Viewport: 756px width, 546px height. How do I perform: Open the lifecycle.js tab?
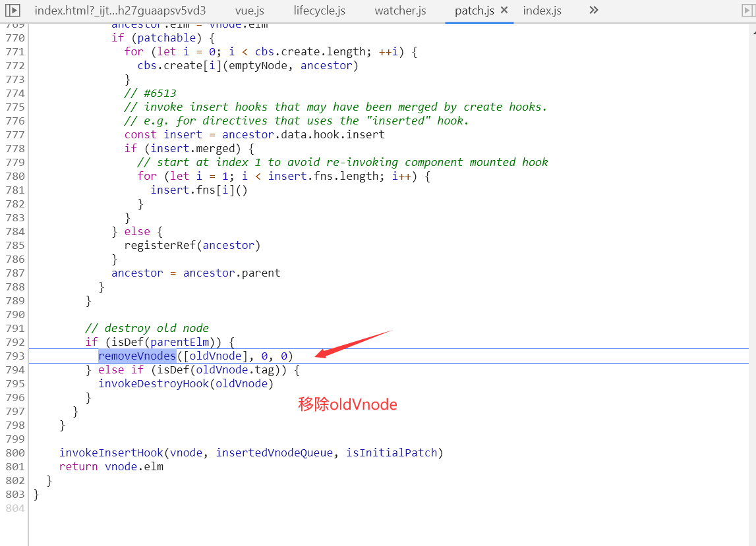(x=319, y=11)
